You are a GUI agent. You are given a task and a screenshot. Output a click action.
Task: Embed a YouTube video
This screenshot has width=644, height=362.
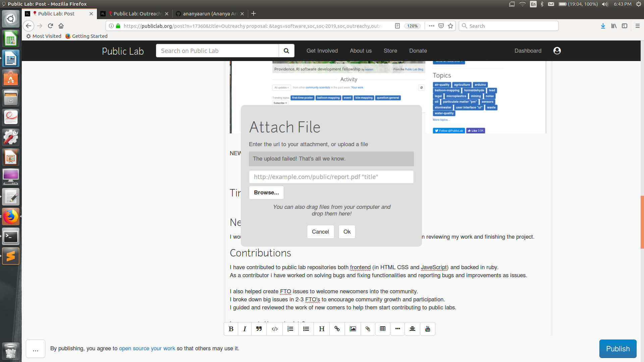[428, 329]
